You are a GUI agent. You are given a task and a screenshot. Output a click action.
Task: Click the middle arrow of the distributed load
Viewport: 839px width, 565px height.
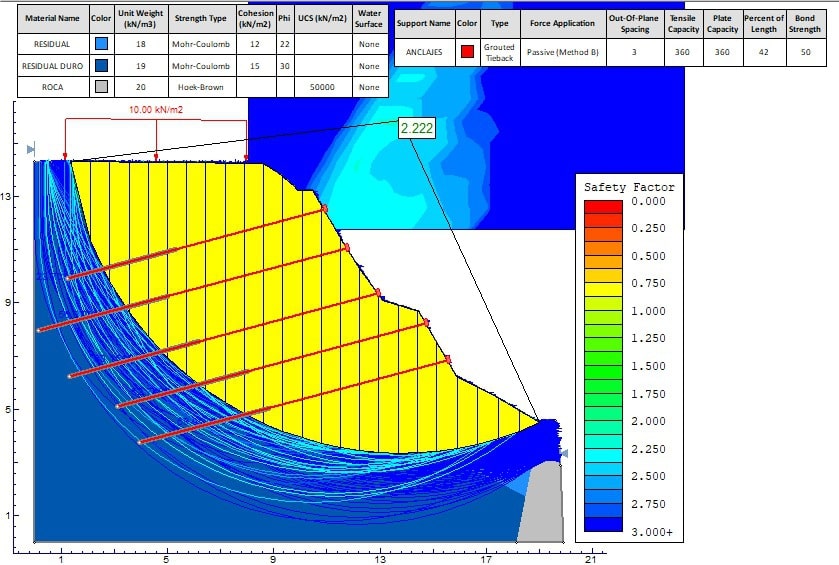(157, 155)
